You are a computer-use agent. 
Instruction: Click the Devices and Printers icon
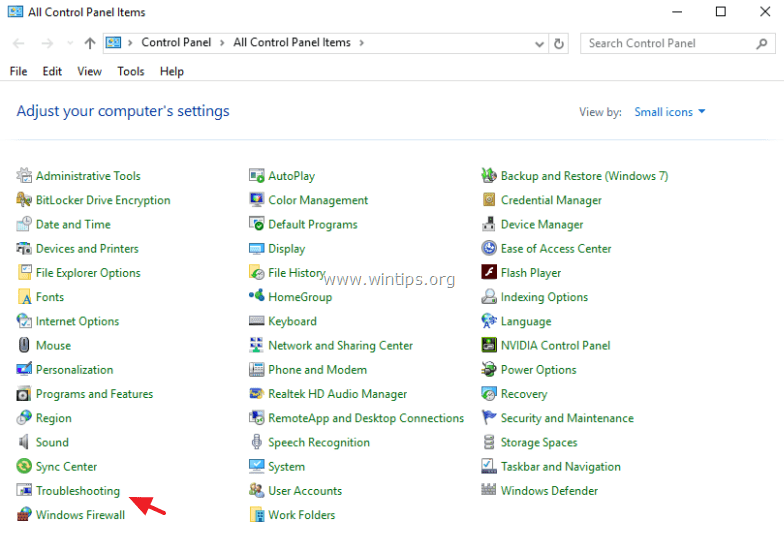pos(24,248)
